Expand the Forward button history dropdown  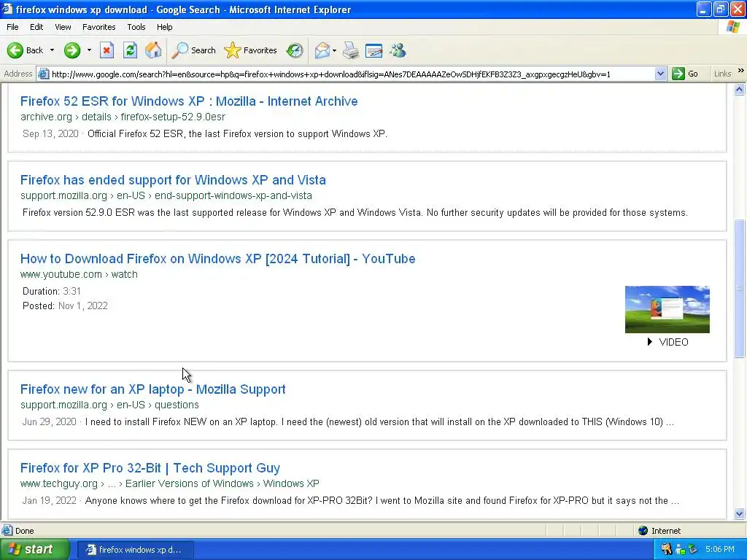click(x=89, y=50)
